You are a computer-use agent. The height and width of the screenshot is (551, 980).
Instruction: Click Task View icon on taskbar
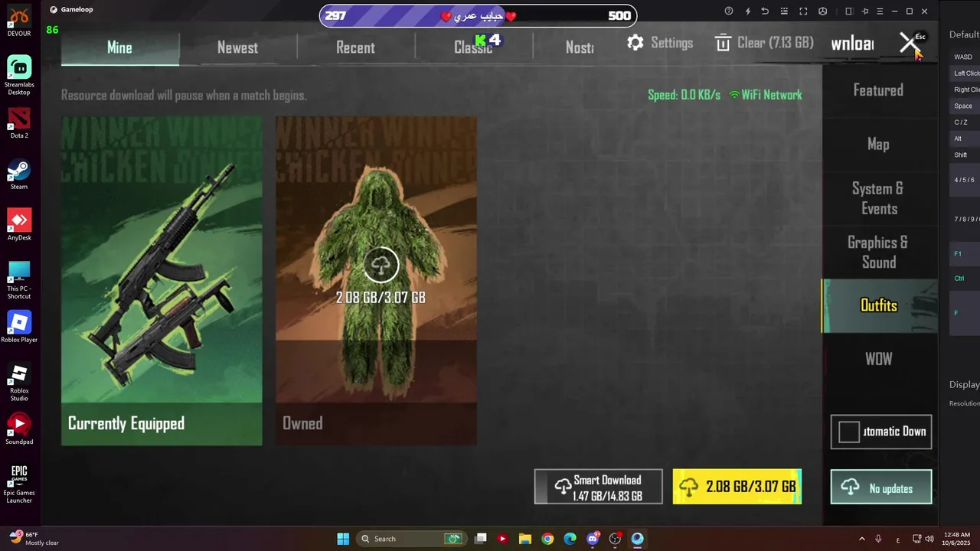point(481,539)
